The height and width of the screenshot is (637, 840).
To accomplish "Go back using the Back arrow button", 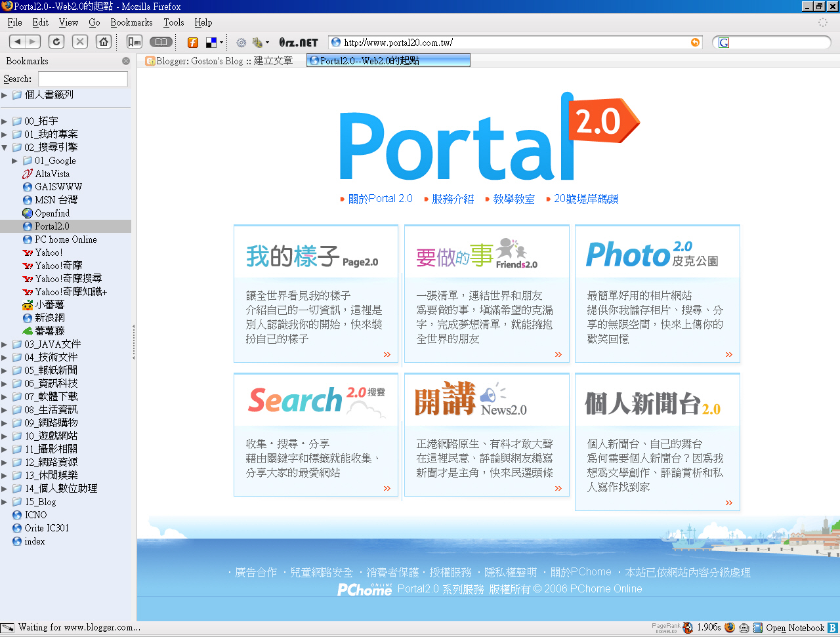I will 18,42.
